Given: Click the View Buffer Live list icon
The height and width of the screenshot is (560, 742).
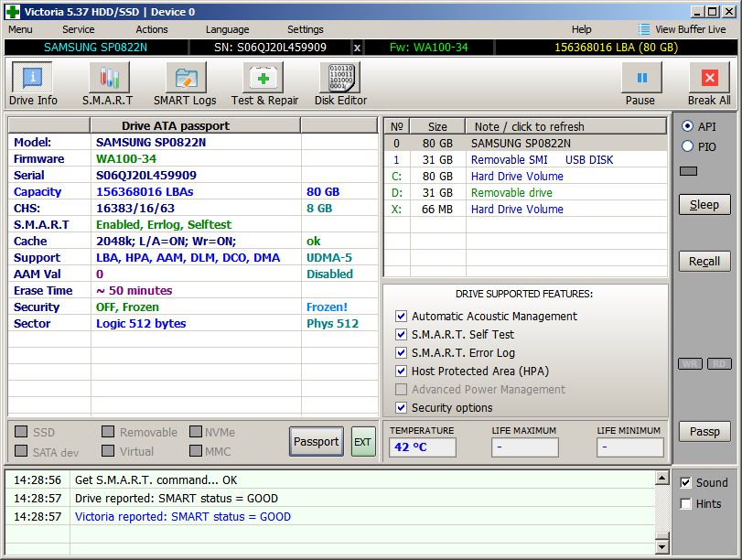Looking at the screenshot, I should pos(643,29).
